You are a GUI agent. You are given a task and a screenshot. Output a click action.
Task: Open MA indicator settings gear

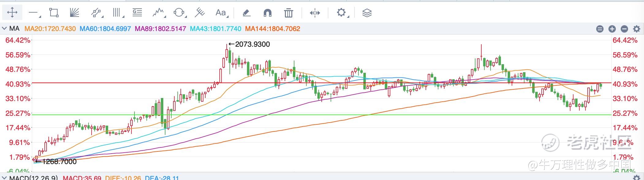click(636, 29)
